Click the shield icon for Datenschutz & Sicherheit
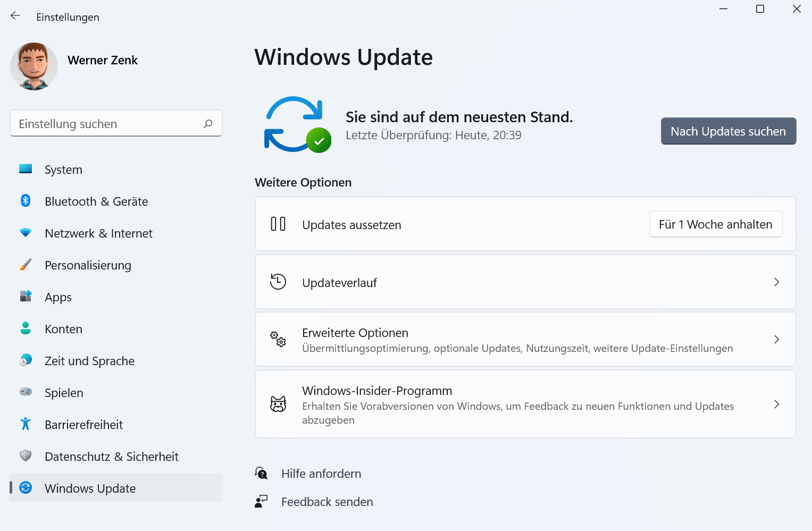 [26, 456]
